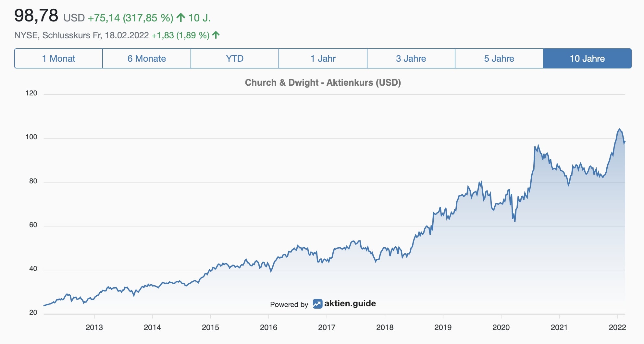The width and height of the screenshot is (644, 344).
Task: Open the 3 Jahre chart view
Action: click(x=411, y=58)
